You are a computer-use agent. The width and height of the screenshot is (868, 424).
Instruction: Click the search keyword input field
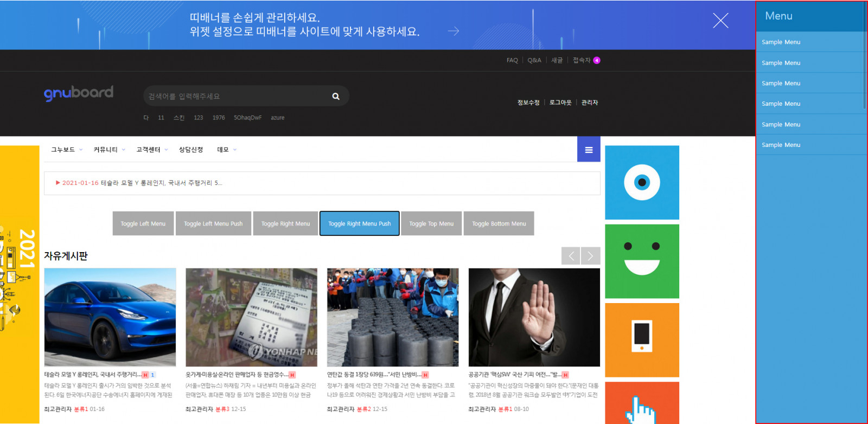pos(236,97)
